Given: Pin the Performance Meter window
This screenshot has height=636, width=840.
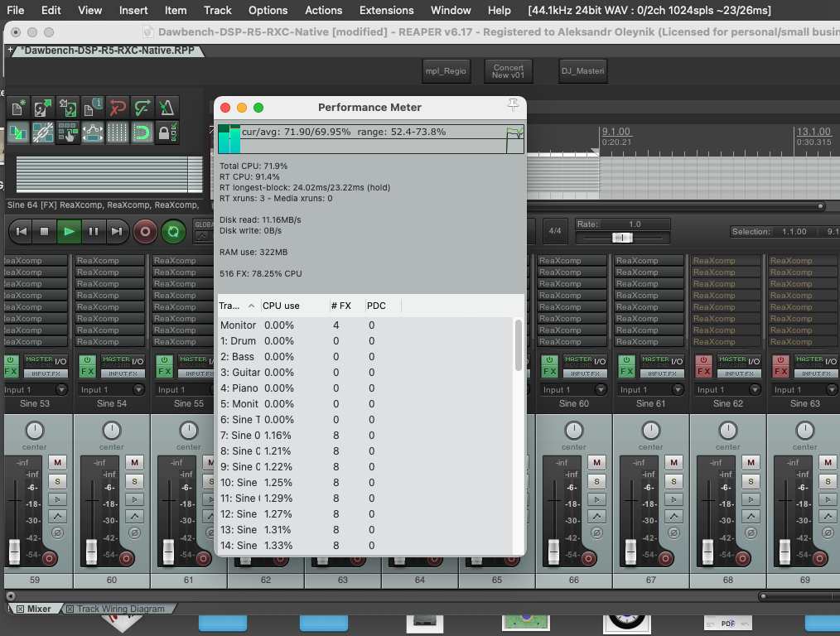Looking at the screenshot, I should (514, 105).
